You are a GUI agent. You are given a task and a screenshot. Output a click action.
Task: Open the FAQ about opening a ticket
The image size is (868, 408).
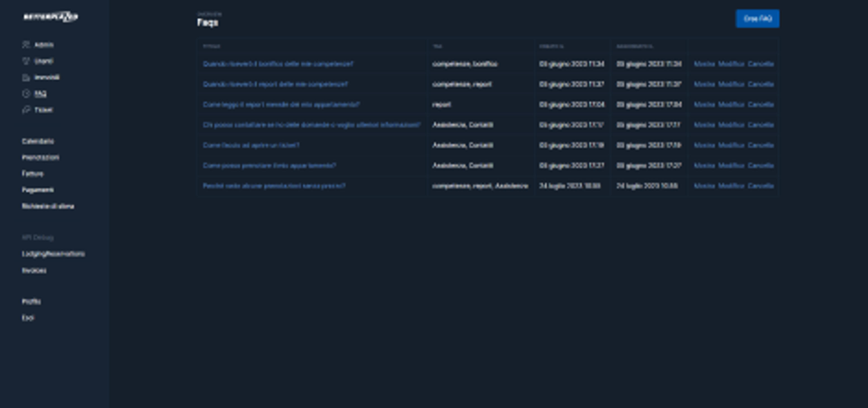click(251, 145)
